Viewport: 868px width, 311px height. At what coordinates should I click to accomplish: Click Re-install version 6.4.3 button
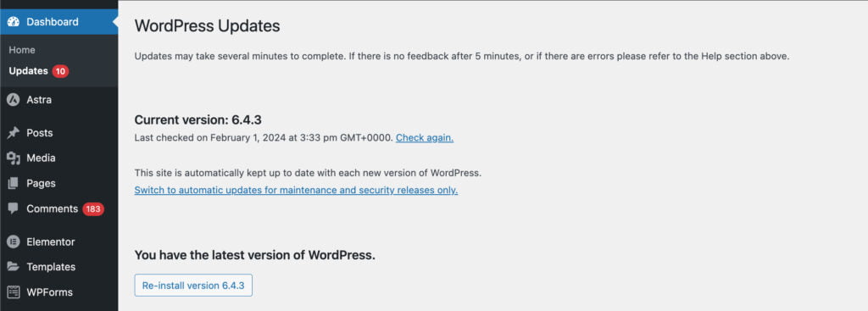pyautogui.click(x=193, y=285)
